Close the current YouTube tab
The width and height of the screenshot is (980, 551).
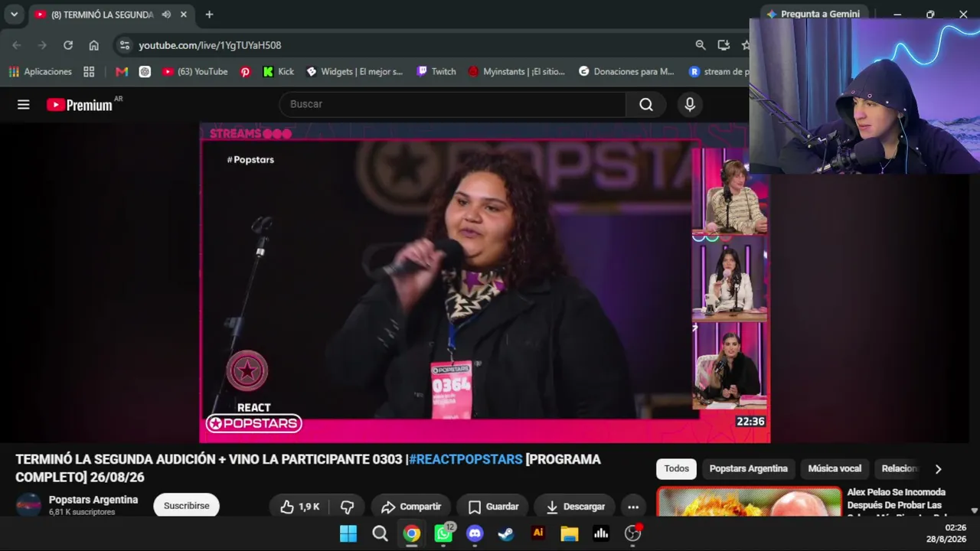184,15
